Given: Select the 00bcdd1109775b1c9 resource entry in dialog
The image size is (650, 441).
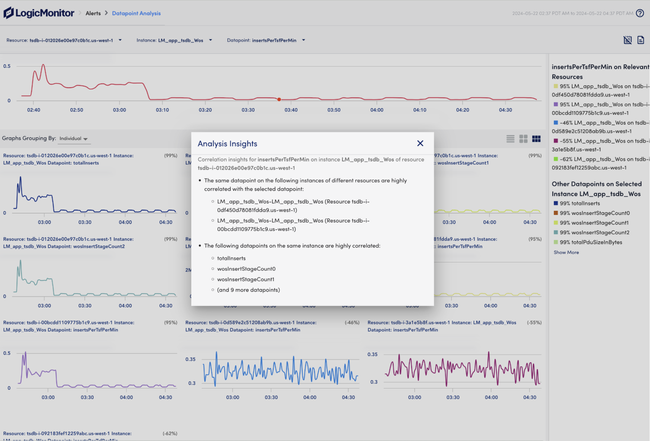Looking at the screenshot, I should [293, 225].
